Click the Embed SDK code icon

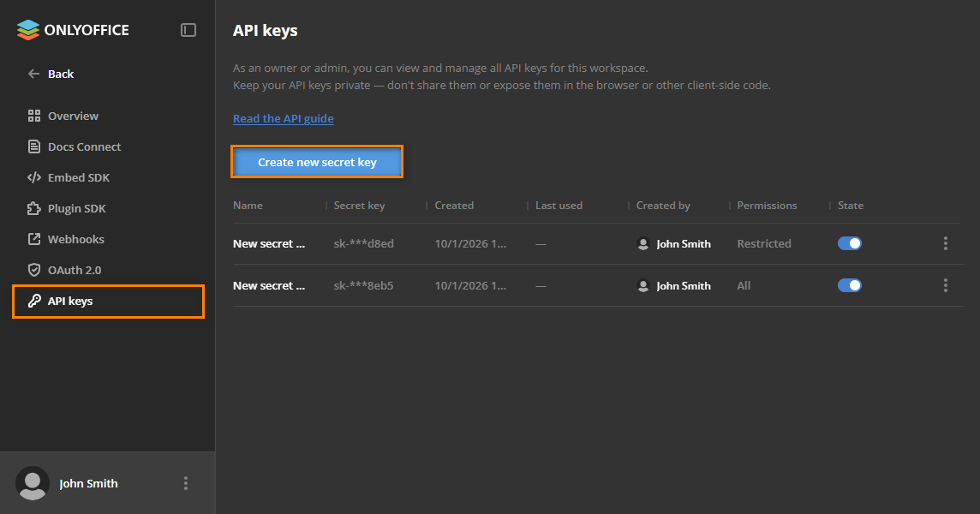pos(33,177)
